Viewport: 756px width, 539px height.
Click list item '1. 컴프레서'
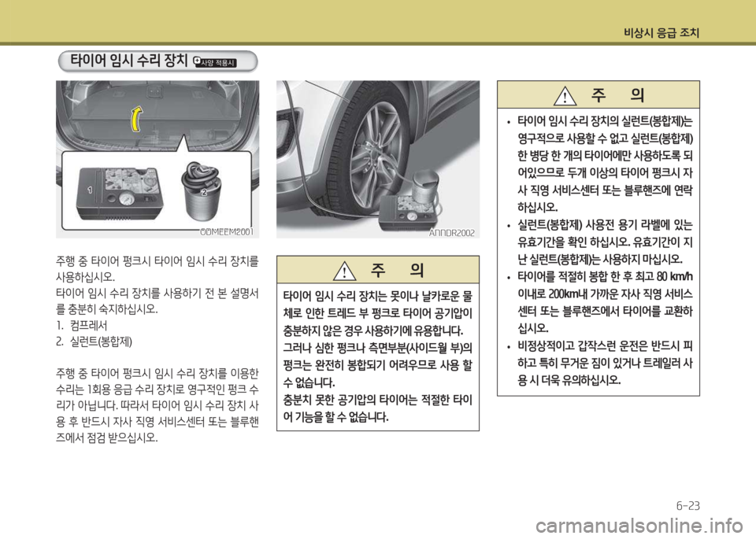point(81,326)
